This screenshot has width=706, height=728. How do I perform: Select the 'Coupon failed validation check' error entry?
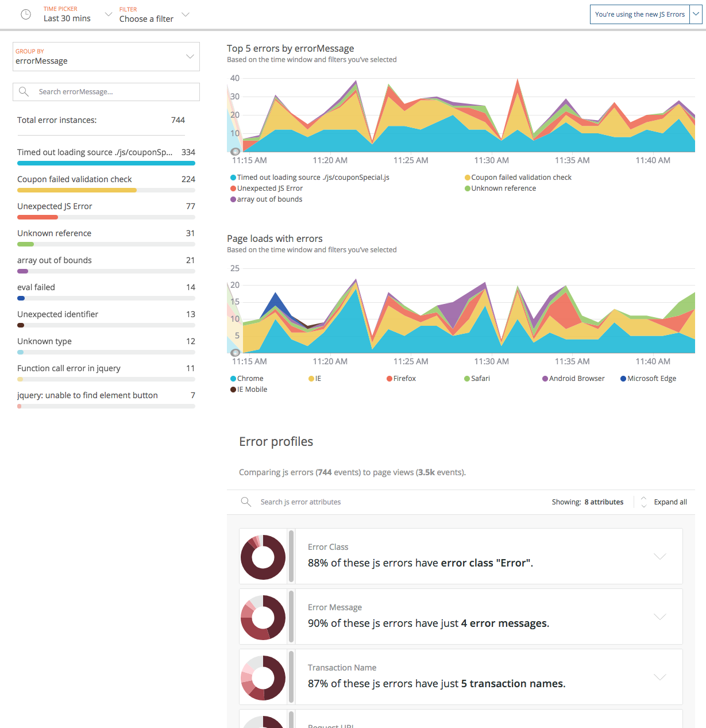point(75,179)
